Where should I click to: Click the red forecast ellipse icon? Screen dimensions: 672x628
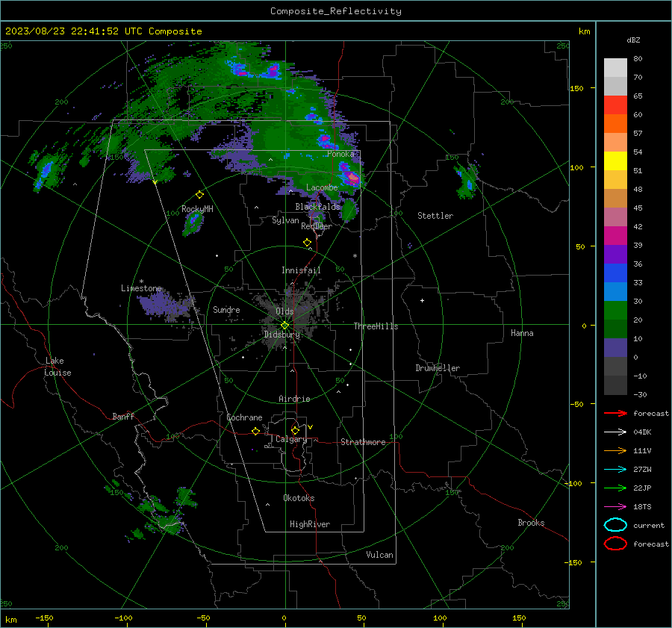tap(615, 544)
